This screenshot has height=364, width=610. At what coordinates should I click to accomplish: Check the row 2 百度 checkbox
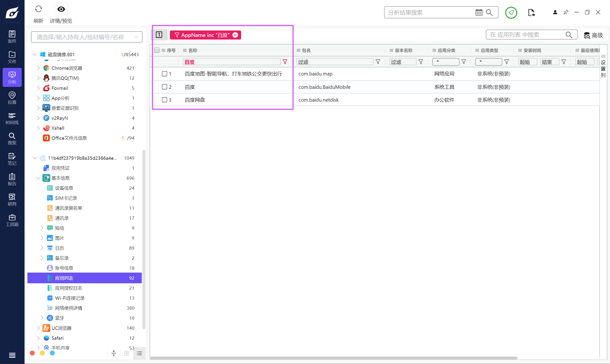click(x=164, y=87)
